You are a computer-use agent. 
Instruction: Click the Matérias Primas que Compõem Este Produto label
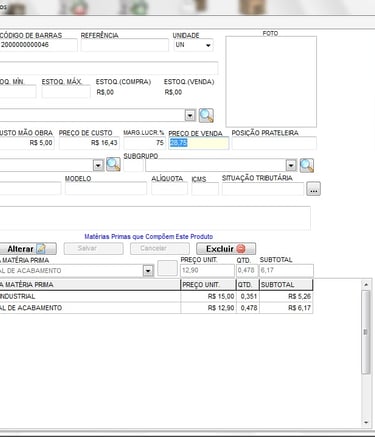point(149,237)
